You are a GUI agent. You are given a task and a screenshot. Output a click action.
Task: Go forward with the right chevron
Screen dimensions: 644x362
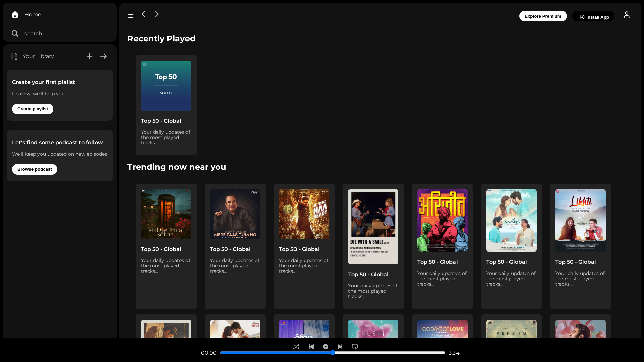[x=157, y=14]
